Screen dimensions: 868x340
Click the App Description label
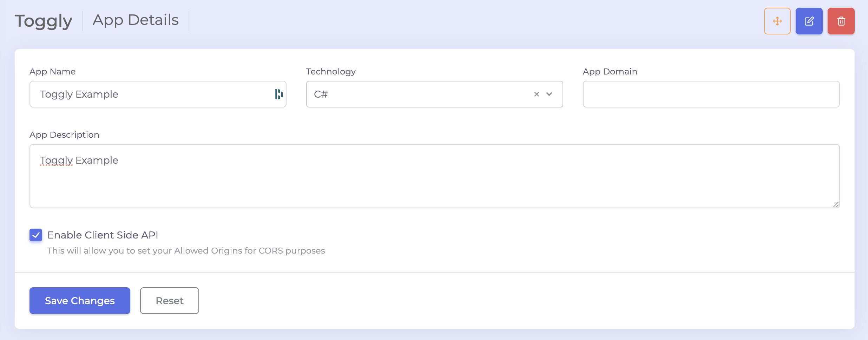click(x=64, y=135)
